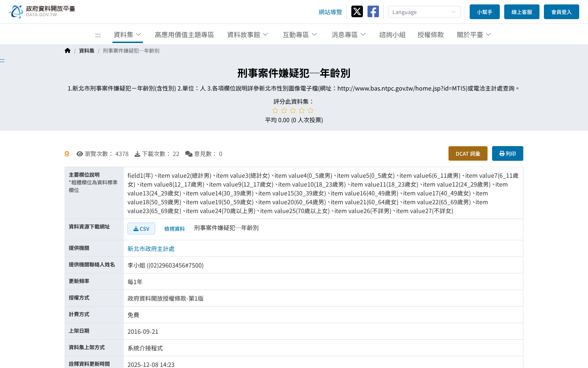Viewport: 588px width, 368px height.
Task: Click the DCAT 詞彙 button
Action: point(468,153)
